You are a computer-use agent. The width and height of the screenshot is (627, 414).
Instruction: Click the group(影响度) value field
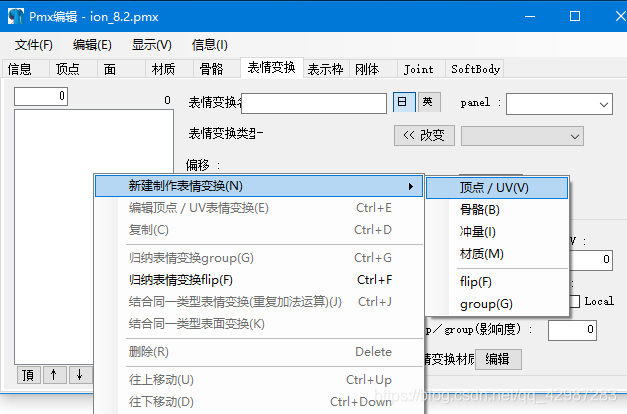pyautogui.click(x=572, y=330)
